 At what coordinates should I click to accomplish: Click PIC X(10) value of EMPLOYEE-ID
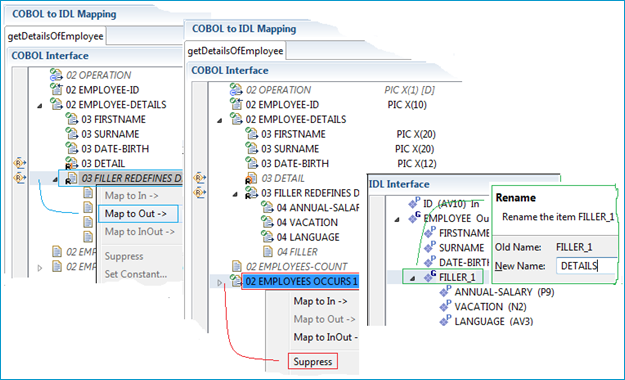pos(407,104)
